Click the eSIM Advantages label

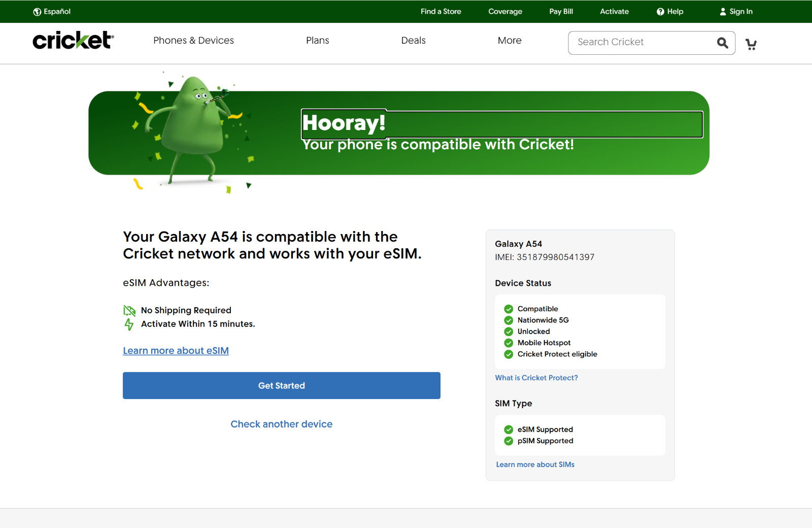point(166,283)
